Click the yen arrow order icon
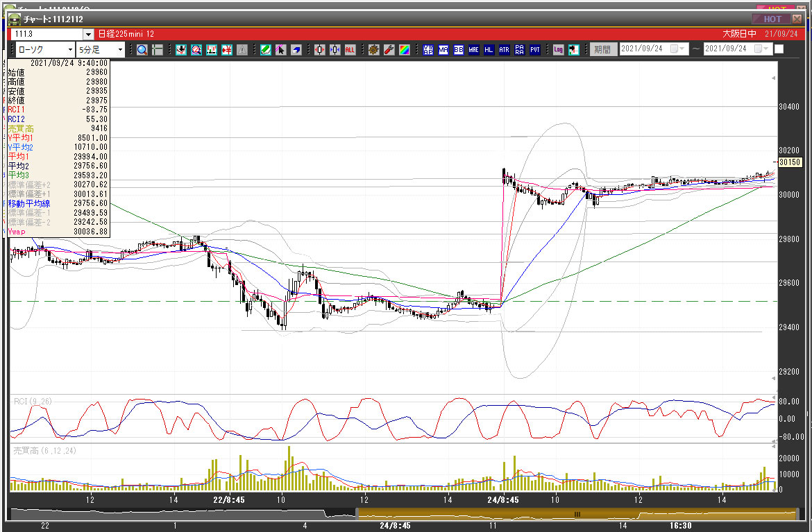The width and height of the screenshot is (812, 532). coord(227,50)
